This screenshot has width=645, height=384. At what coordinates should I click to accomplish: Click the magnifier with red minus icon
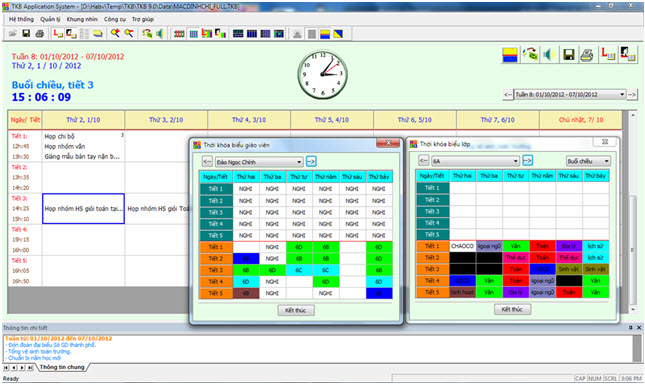point(129,33)
